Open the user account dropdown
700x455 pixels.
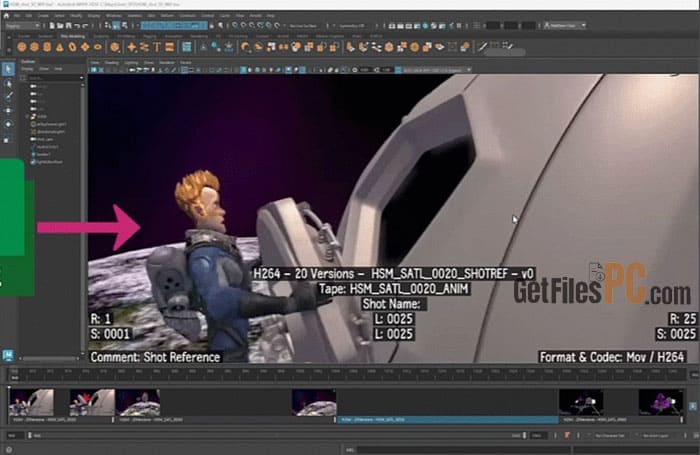pyautogui.click(x=565, y=25)
